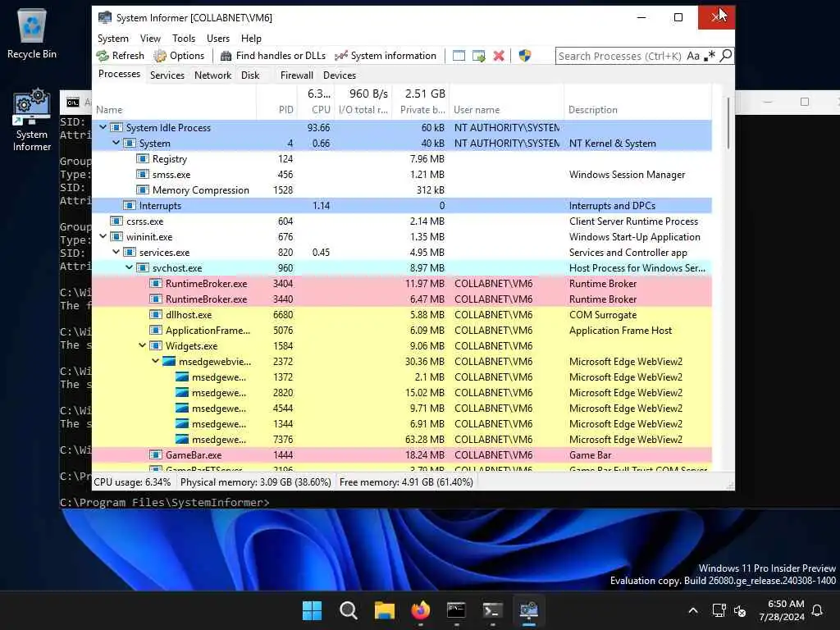The image size is (840, 630).
Task: Open the View menu
Action: pos(151,39)
